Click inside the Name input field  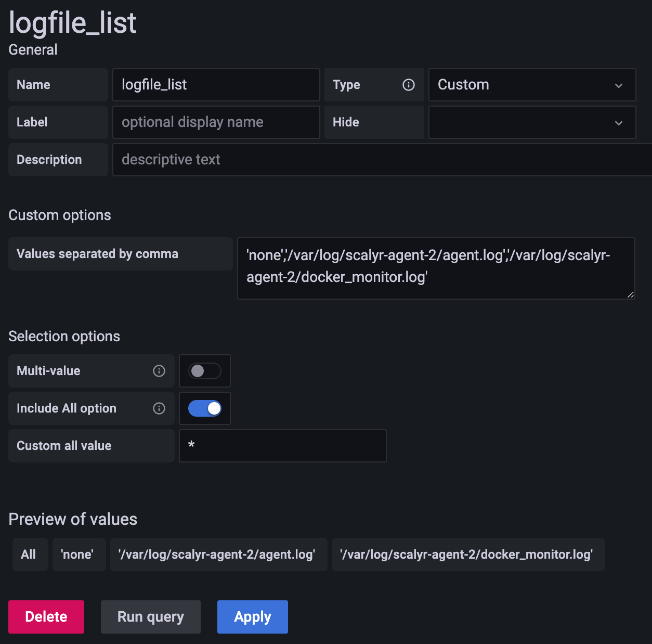(x=216, y=85)
